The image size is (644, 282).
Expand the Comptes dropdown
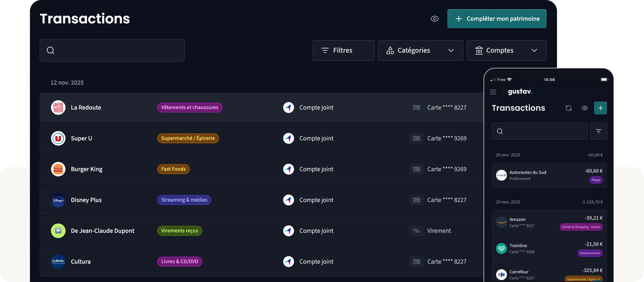pyautogui.click(x=506, y=51)
